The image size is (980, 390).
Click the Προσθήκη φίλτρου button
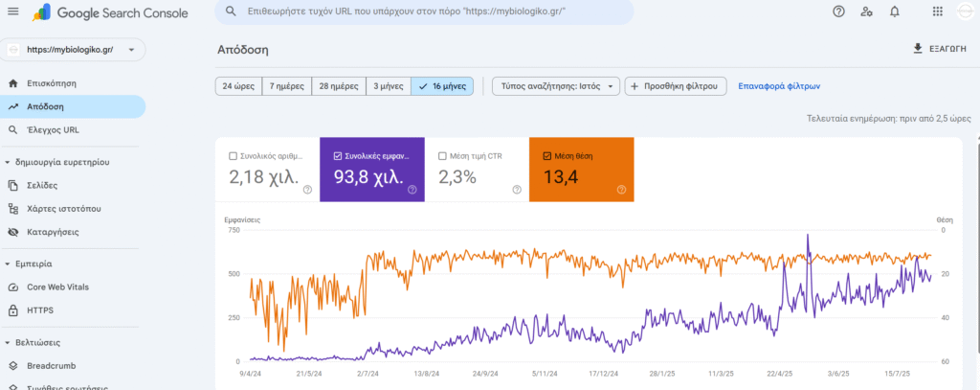pyautogui.click(x=676, y=86)
